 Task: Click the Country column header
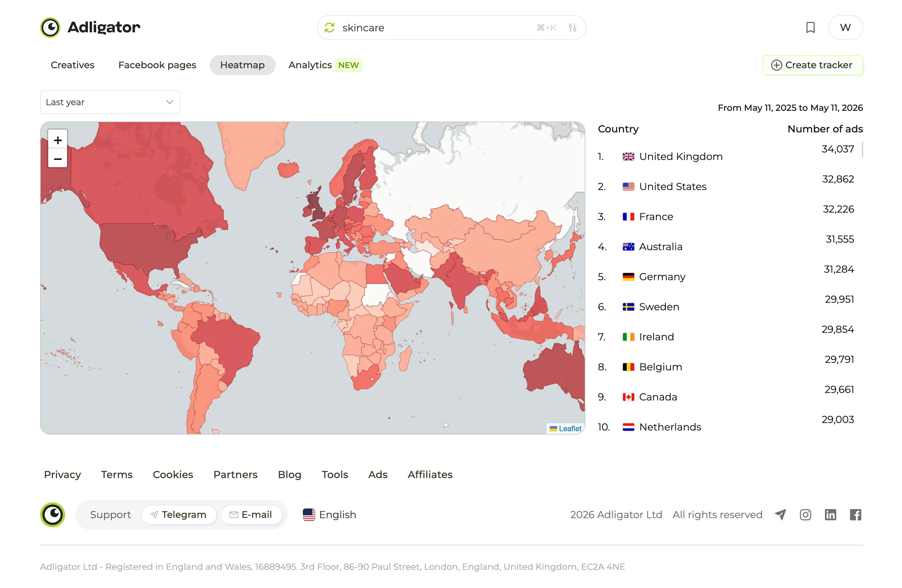point(618,129)
